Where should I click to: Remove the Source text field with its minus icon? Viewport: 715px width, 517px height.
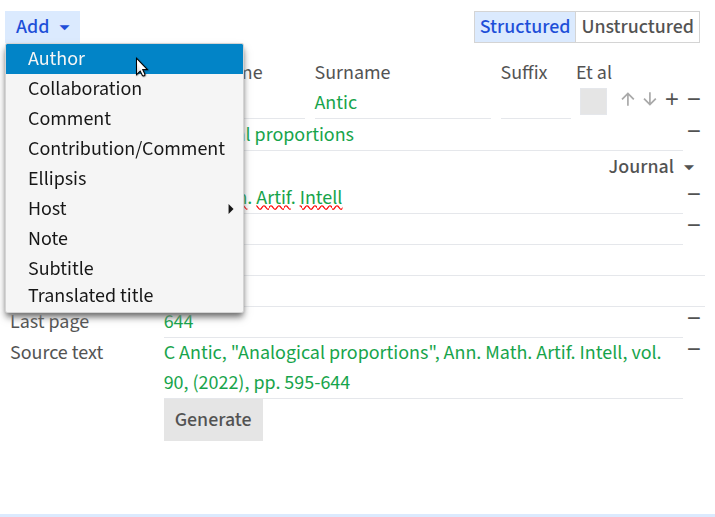(694, 349)
